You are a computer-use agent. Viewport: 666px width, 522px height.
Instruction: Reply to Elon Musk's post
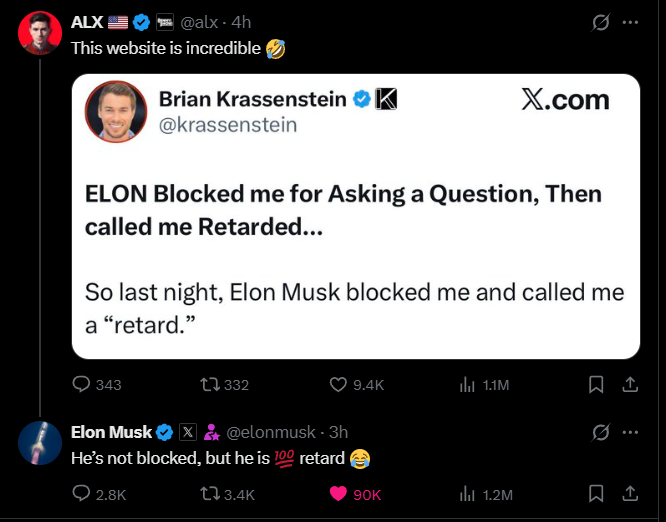(x=82, y=494)
